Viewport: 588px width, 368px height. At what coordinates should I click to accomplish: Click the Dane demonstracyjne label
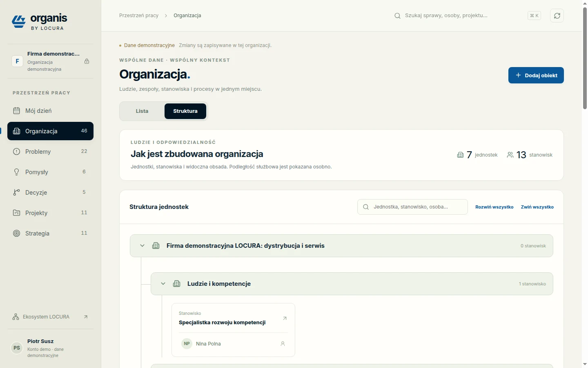(149, 45)
